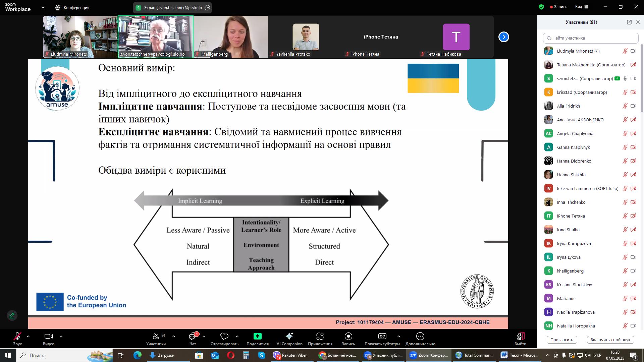Screen dimensions: 644x362
Task: Open AI Companion
Action: click(289, 339)
